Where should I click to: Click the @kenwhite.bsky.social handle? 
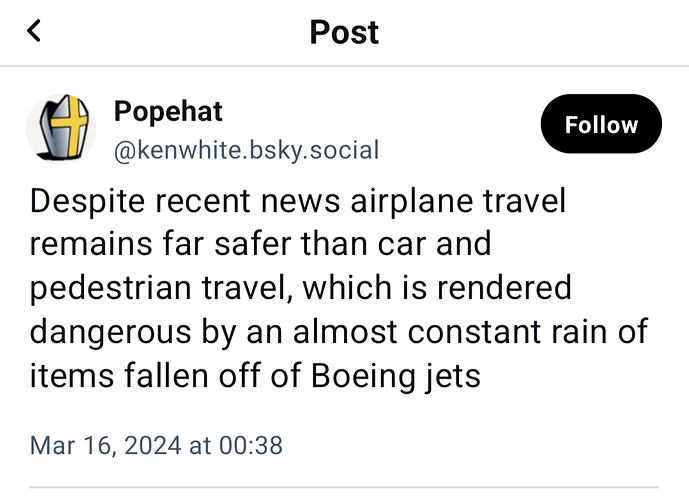(x=246, y=151)
